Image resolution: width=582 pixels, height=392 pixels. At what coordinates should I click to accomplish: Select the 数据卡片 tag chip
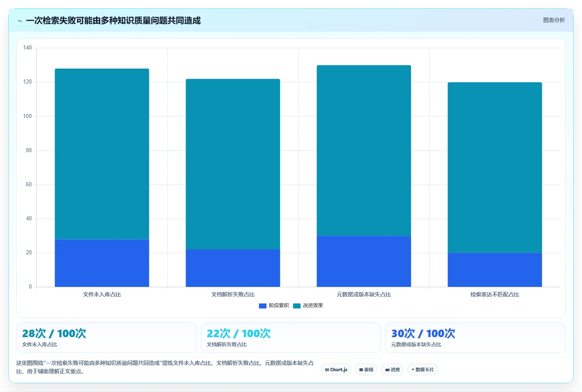click(423, 370)
